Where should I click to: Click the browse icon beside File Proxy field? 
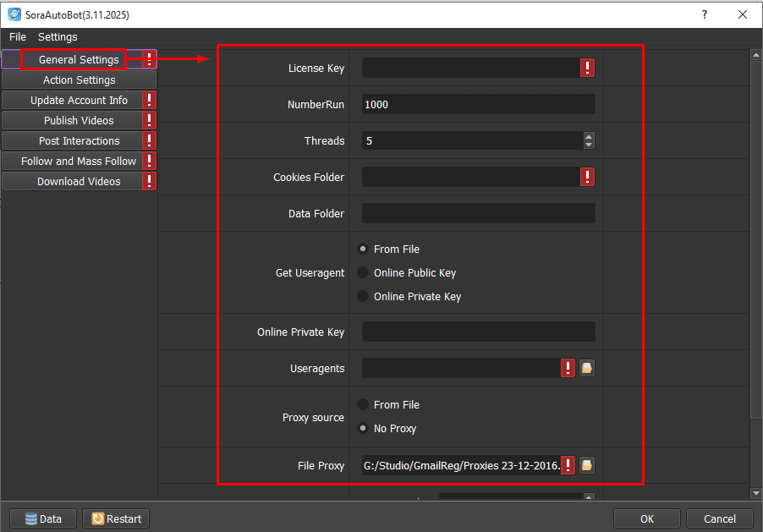click(x=586, y=465)
